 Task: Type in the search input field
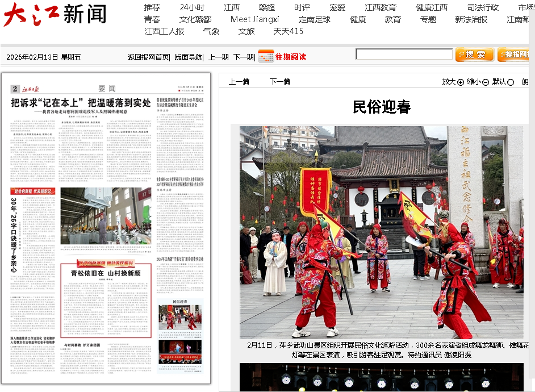[x=404, y=55]
